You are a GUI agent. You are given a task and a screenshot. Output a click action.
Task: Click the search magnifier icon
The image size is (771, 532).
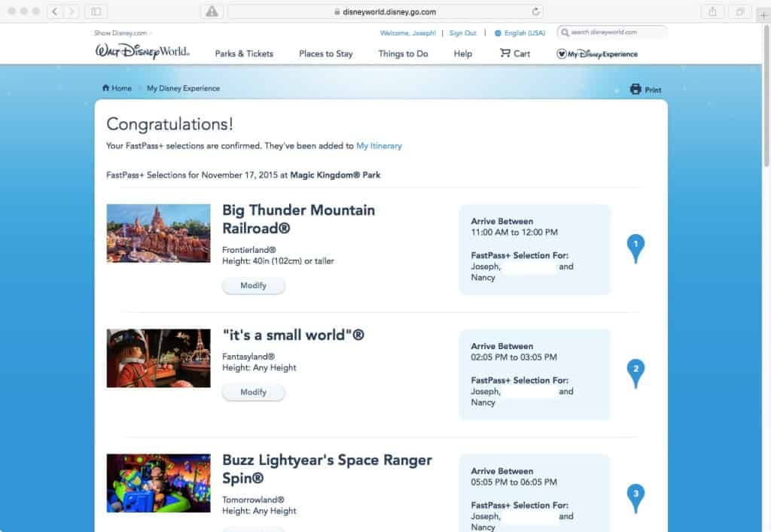coord(565,32)
